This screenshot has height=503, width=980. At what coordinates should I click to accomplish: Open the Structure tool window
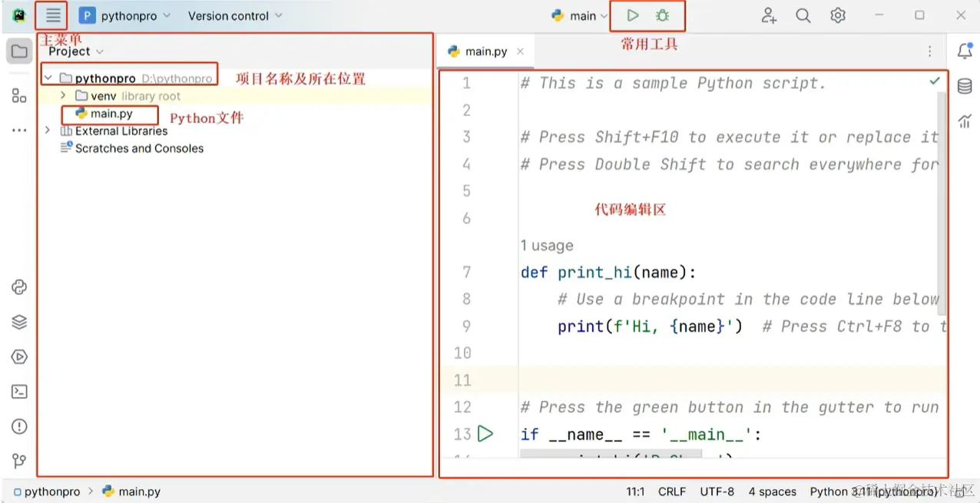[x=19, y=95]
